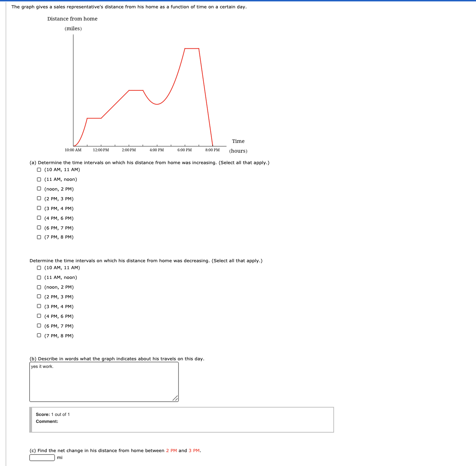The height and width of the screenshot is (466, 476).
Task: Check (10 AM, 11 AM) for increasing intervals
Action: click(x=38, y=169)
